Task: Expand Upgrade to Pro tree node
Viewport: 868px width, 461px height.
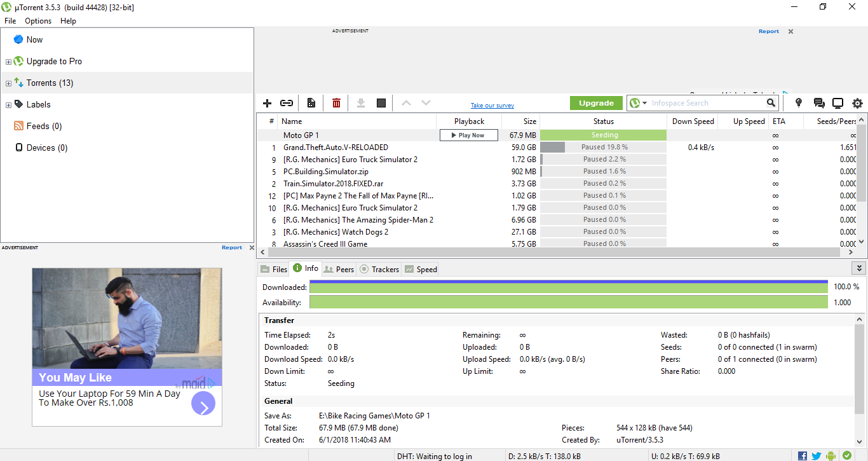Action: [x=8, y=62]
